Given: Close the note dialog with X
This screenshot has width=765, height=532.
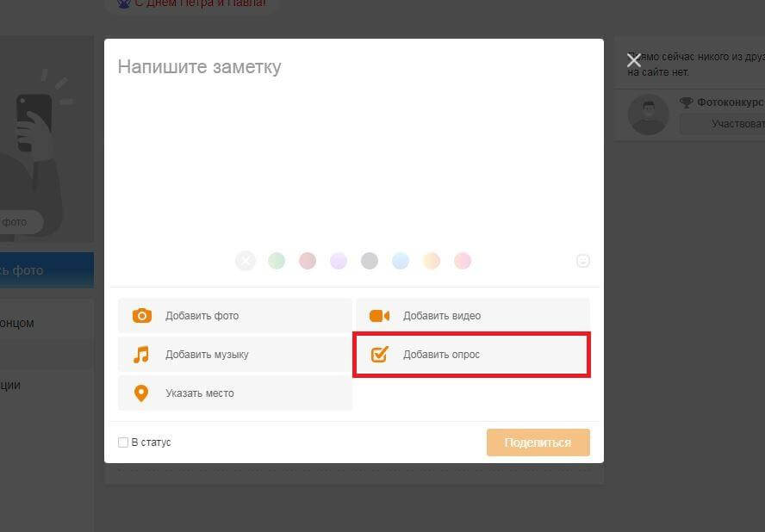Looking at the screenshot, I should (x=634, y=60).
